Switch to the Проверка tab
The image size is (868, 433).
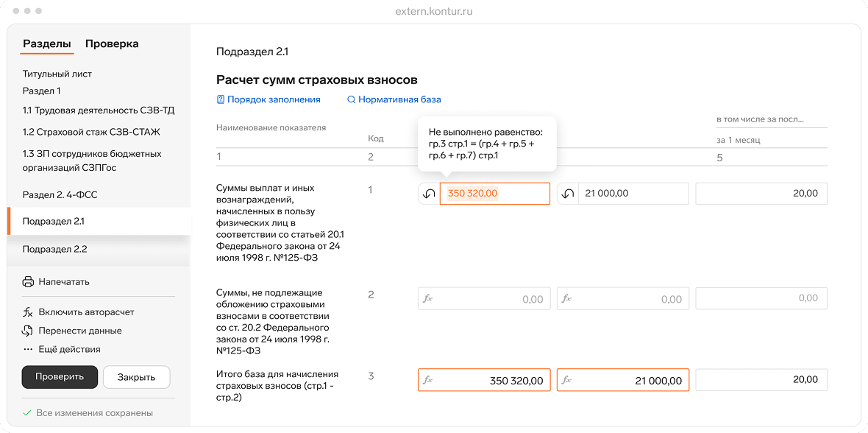[112, 43]
